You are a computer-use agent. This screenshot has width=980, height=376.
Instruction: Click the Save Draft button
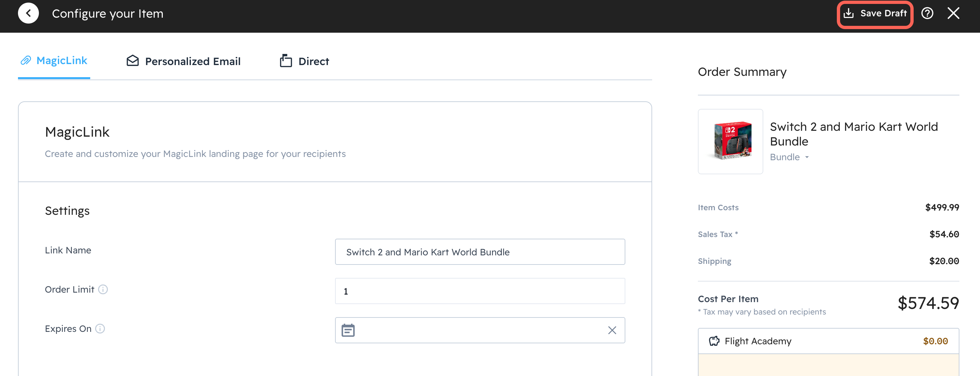[875, 14]
